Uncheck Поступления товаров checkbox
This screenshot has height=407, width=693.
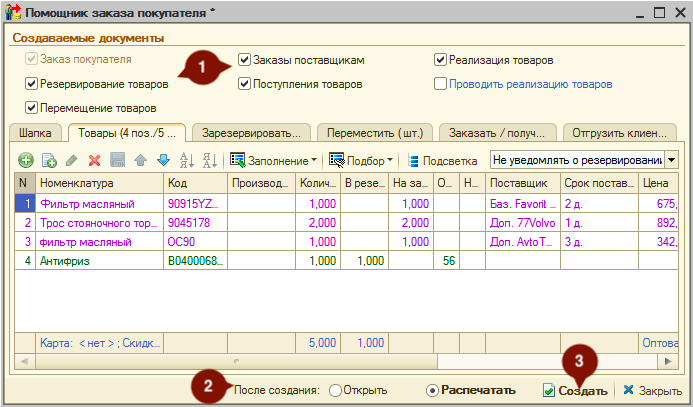click(244, 84)
